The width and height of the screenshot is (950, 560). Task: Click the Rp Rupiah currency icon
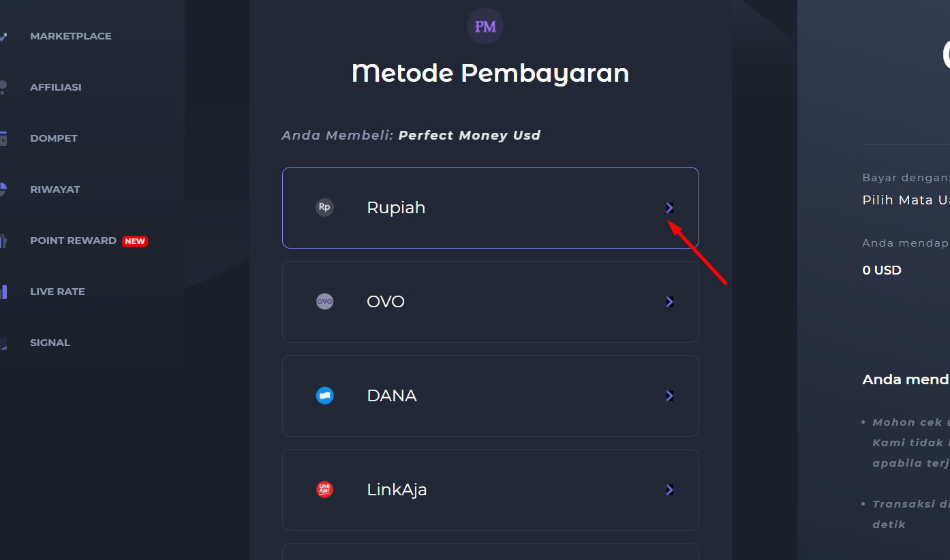(325, 207)
